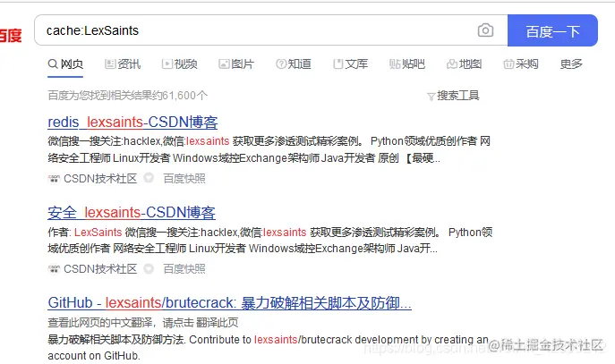
Task: Open the redis_lexsaints-CSDN博客 result
Action: click(132, 123)
